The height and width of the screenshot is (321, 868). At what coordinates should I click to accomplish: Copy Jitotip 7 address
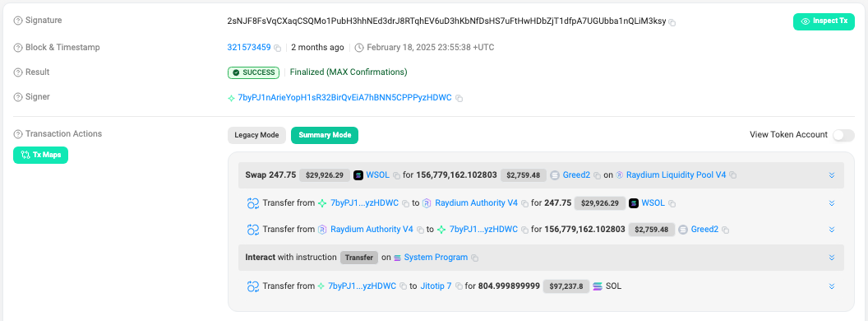coord(459,286)
